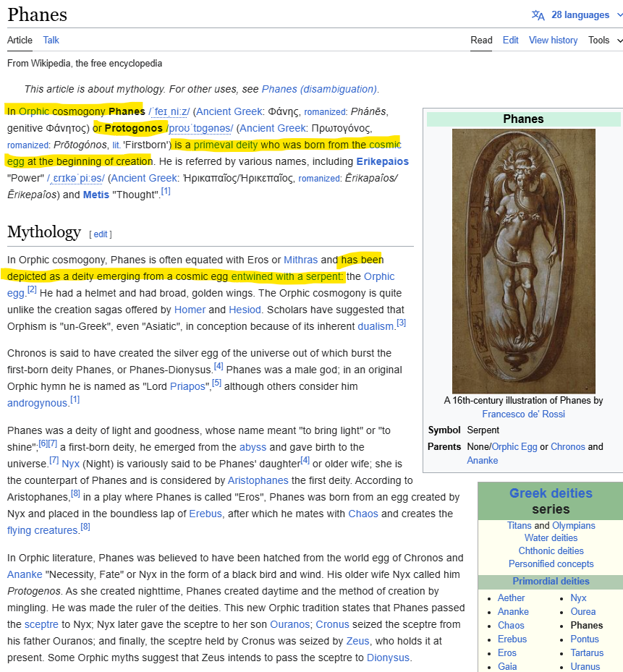
Task: Follow the Olympians link in sidebar
Action: pyautogui.click(x=573, y=526)
